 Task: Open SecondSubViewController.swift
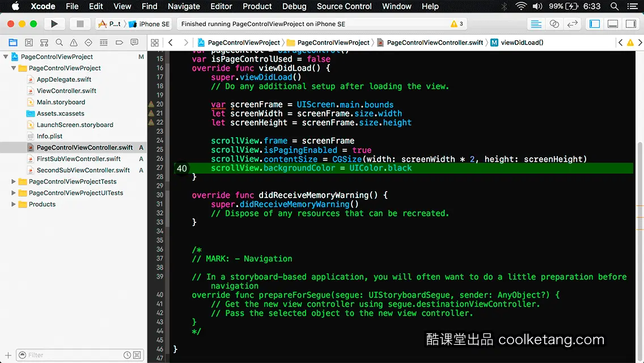point(83,170)
